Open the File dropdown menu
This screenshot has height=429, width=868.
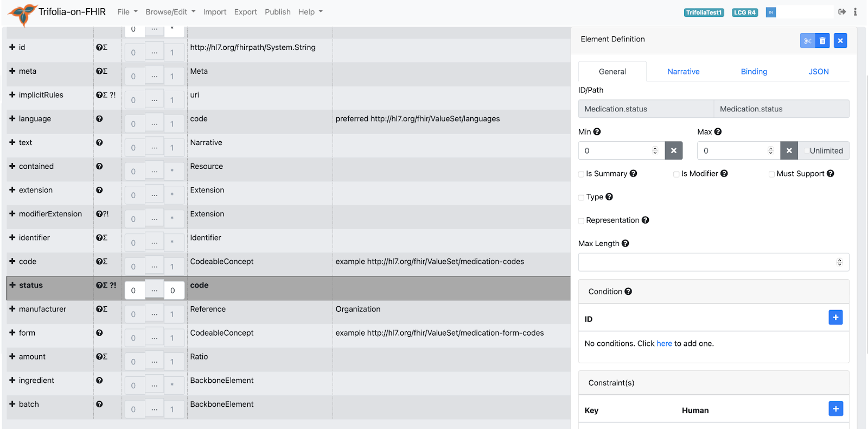(x=127, y=12)
